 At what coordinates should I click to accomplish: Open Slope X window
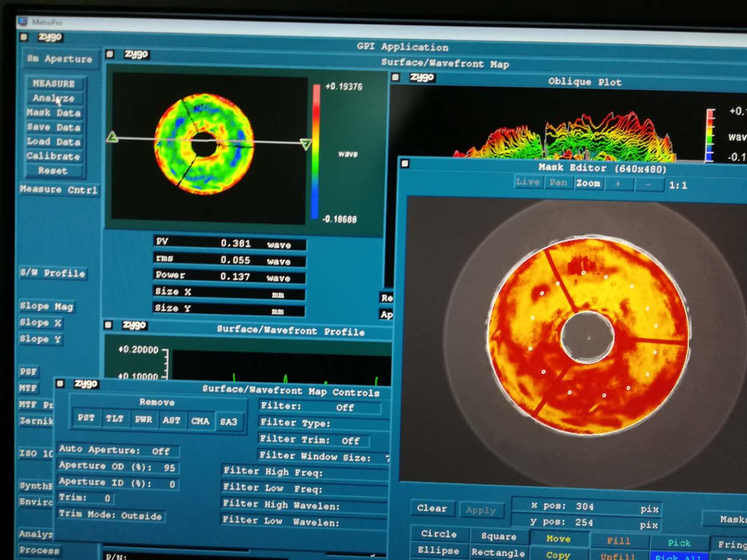[x=40, y=323]
